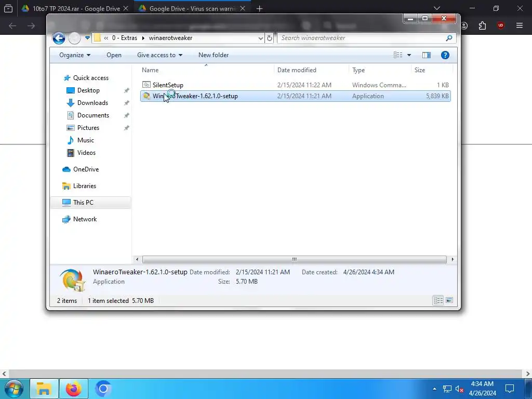532x399 pixels.
Task: Click 0 - Extras in breadcrumb path
Action: click(125, 38)
